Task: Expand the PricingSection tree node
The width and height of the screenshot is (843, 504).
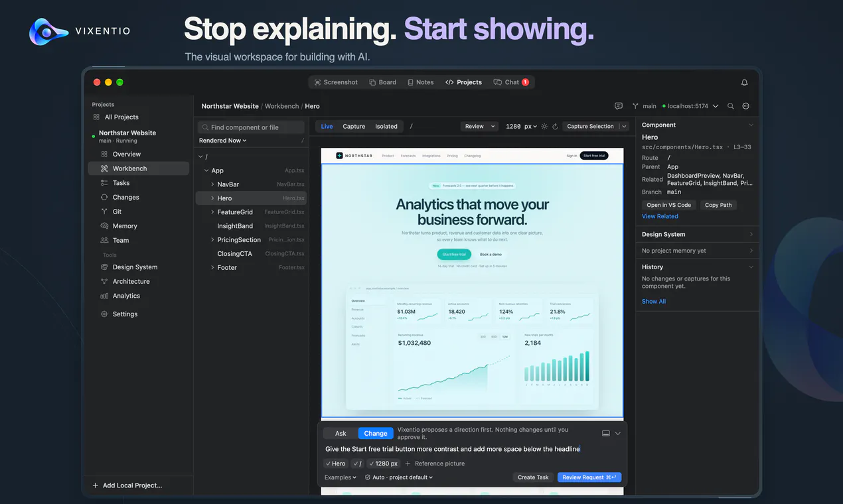Action: (x=212, y=240)
